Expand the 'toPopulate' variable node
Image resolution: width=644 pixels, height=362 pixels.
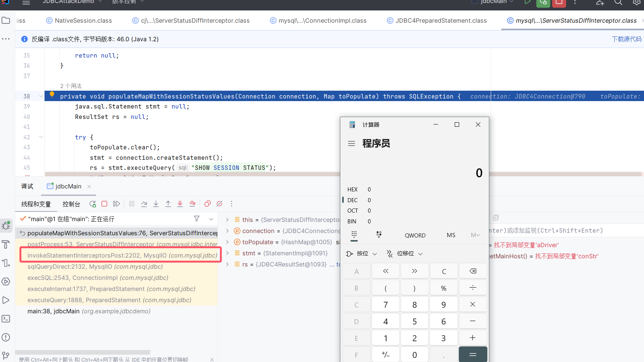click(228, 242)
